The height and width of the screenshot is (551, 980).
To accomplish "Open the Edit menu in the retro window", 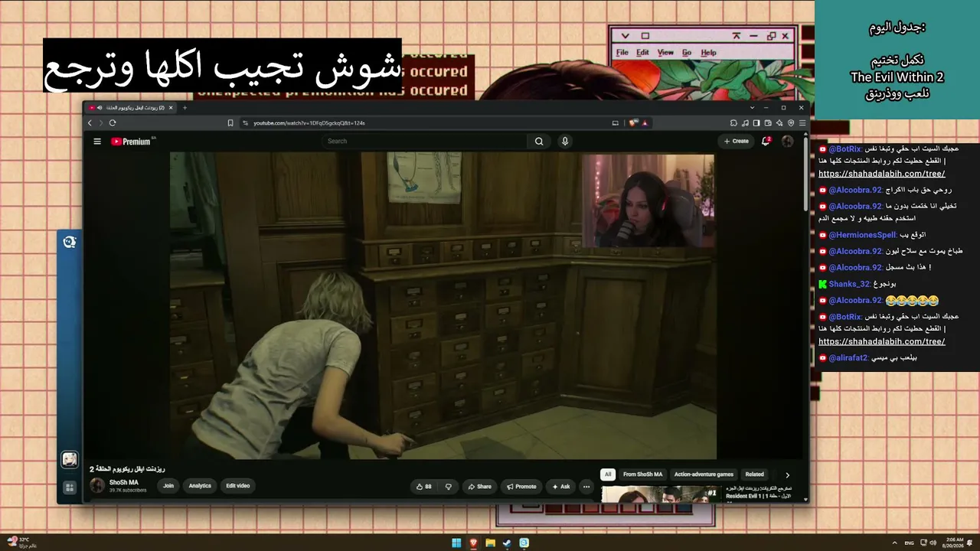I will [x=642, y=53].
